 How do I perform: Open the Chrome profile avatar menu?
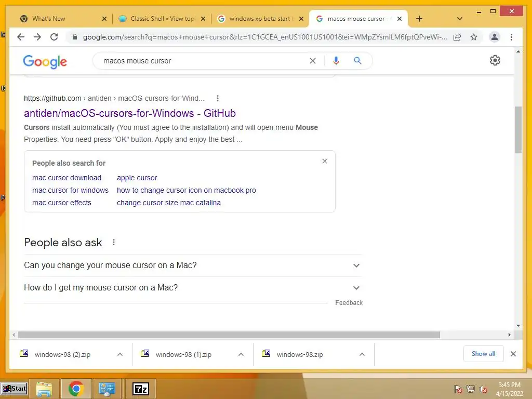click(495, 37)
